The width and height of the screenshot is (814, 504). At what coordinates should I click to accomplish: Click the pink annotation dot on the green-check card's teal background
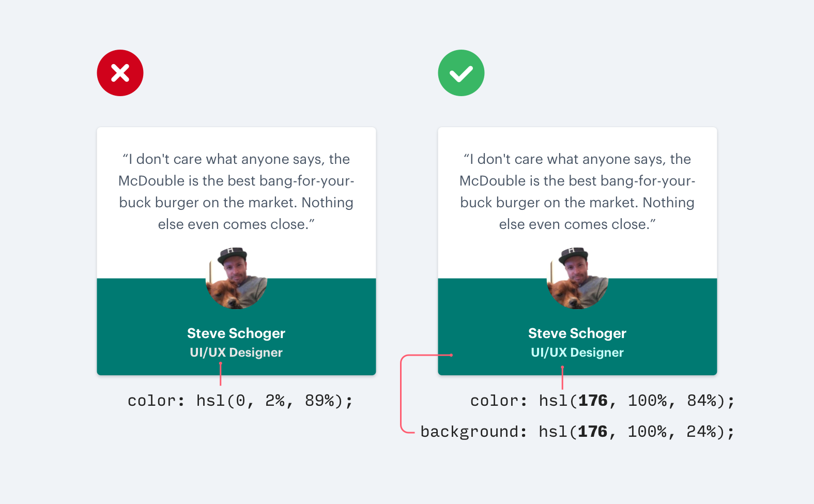coord(451,355)
